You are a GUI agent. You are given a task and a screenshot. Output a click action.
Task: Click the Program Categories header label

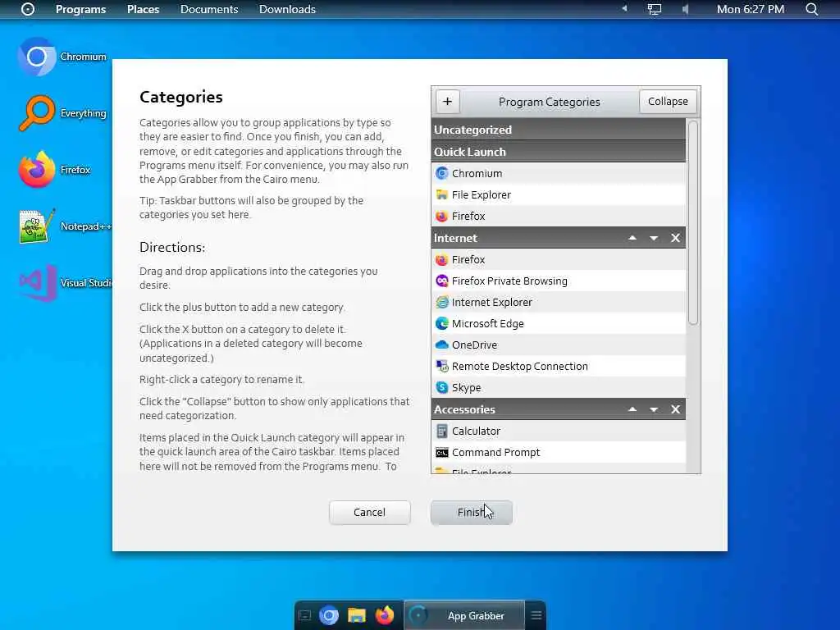point(549,102)
